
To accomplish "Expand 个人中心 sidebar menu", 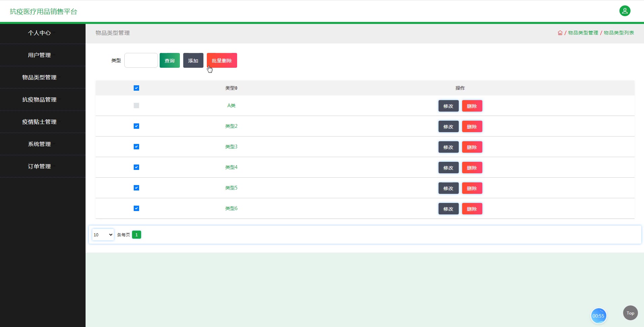I will (43, 33).
